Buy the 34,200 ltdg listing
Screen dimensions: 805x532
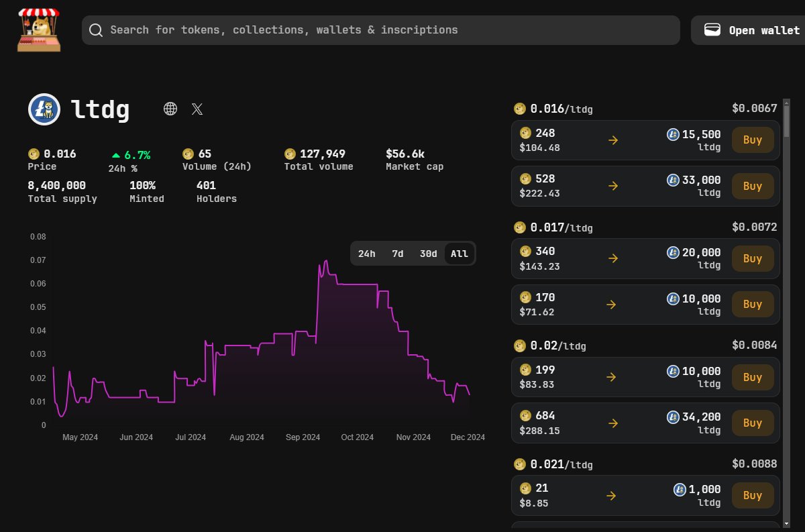coord(753,423)
